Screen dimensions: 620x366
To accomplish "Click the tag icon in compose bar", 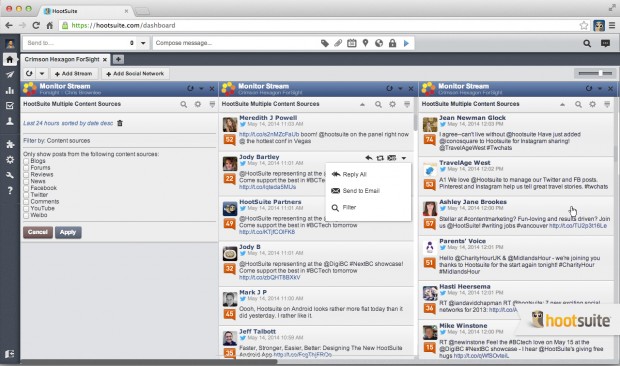I will click(325, 43).
